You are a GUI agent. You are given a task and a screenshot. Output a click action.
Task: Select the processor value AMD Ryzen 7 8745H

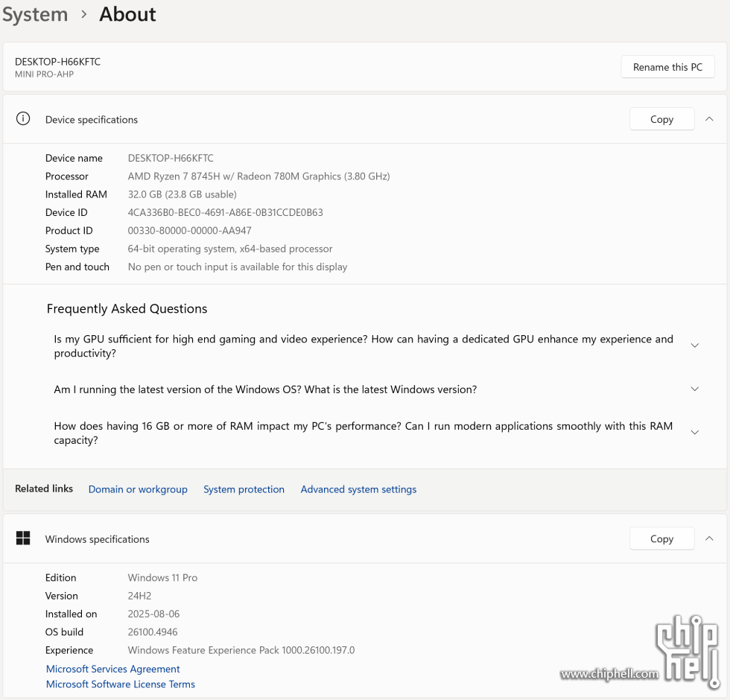click(x=259, y=176)
